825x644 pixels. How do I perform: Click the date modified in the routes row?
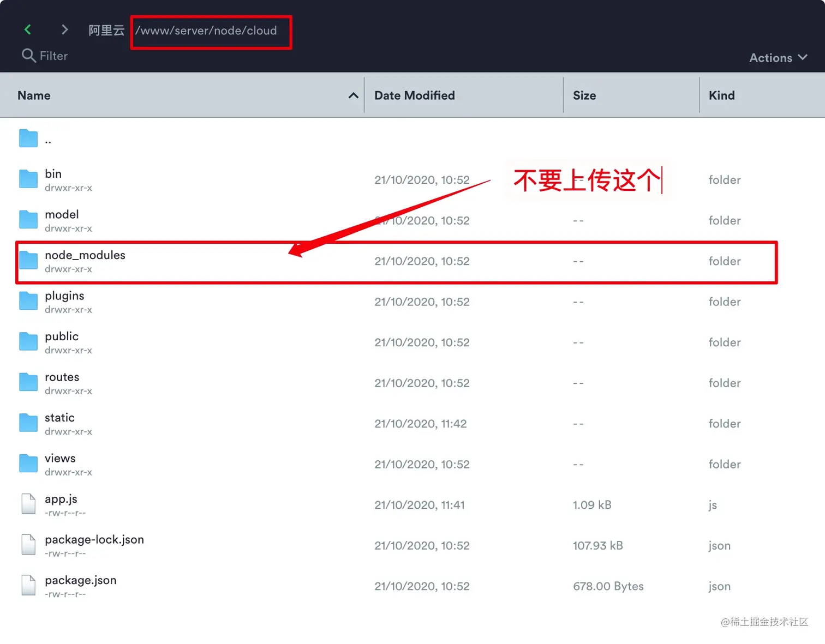[x=422, y=383]
